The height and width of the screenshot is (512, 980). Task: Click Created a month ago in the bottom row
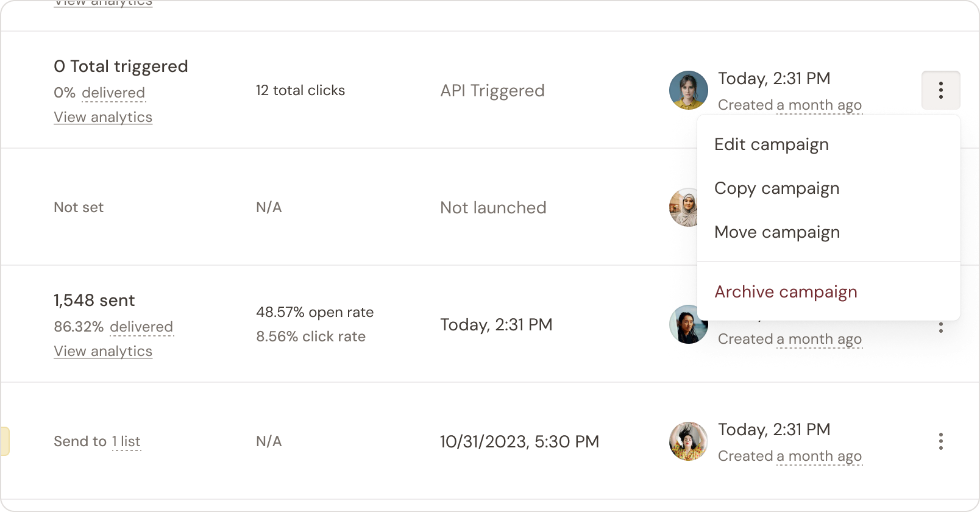(790, 456)
